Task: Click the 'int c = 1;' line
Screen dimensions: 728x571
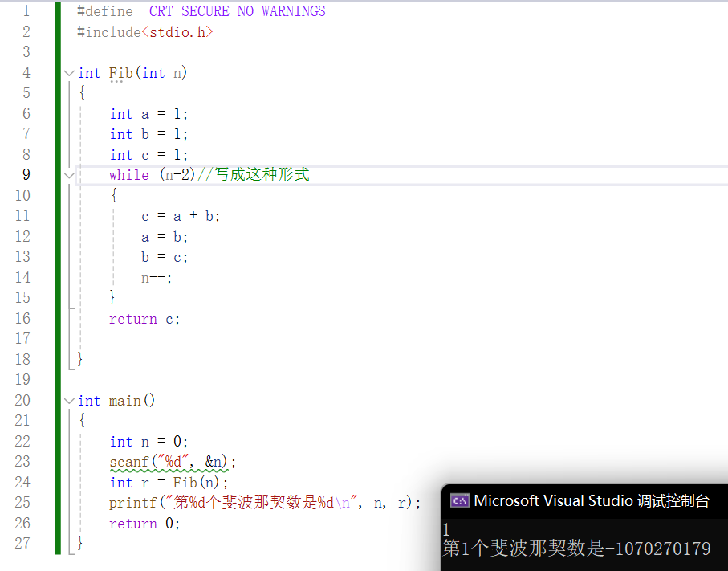Action: click(x=148, y=155)
